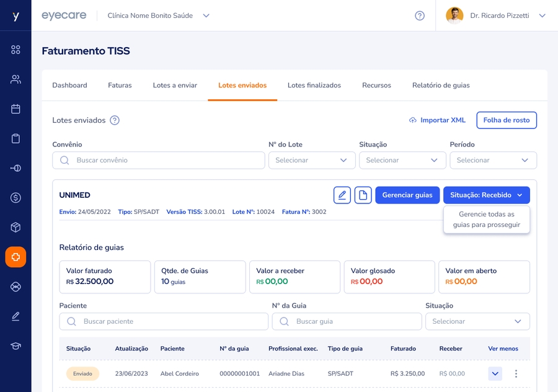
Task: Go to the Faturas tab
Action: pyautogui.click(x=120, y=86)
